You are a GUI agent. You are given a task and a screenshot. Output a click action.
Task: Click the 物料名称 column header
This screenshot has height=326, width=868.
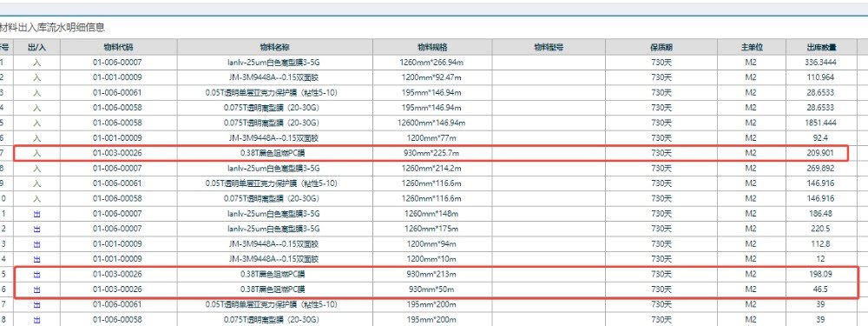point(274,47)
